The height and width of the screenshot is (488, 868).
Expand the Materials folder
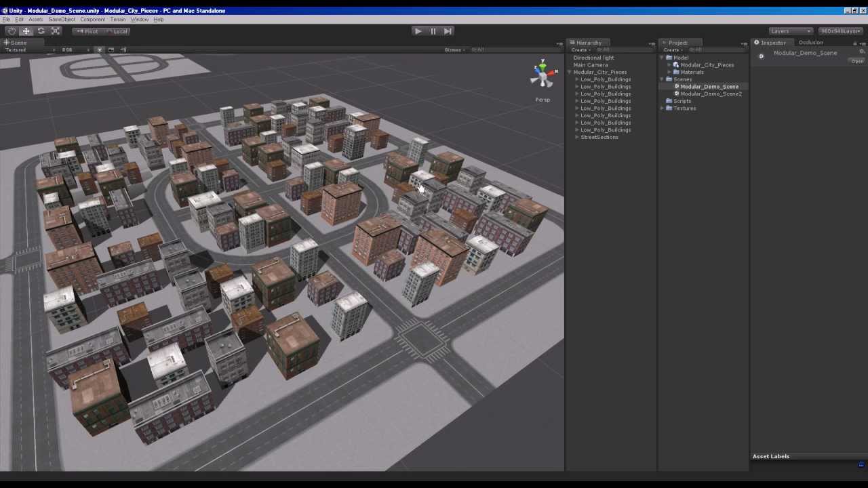coord(669,72)
